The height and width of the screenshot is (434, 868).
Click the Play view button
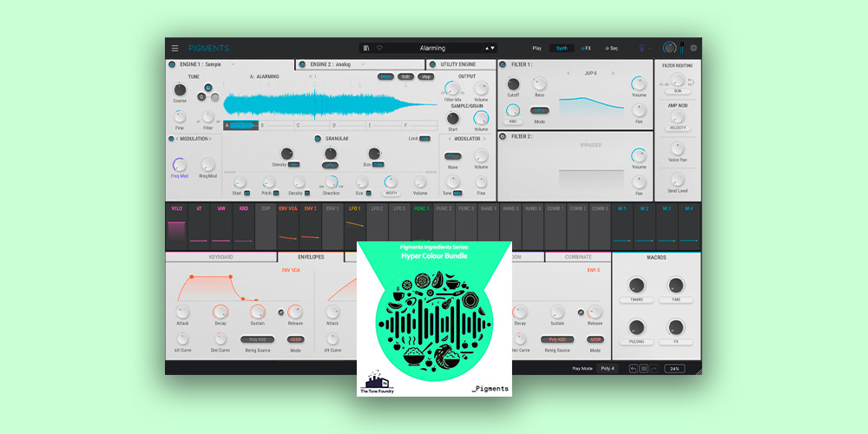(x=536, y=48)
